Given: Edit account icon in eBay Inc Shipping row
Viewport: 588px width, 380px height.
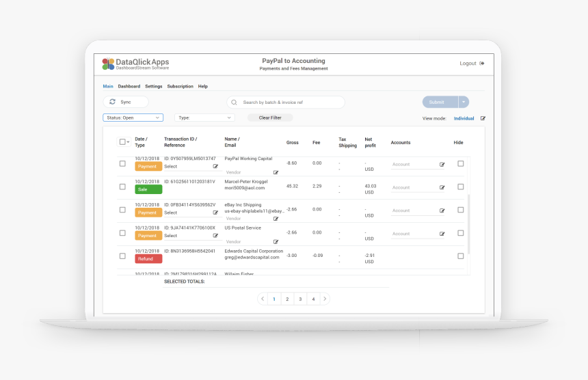Looking at the screenshot, I should (x=442, y=211).
